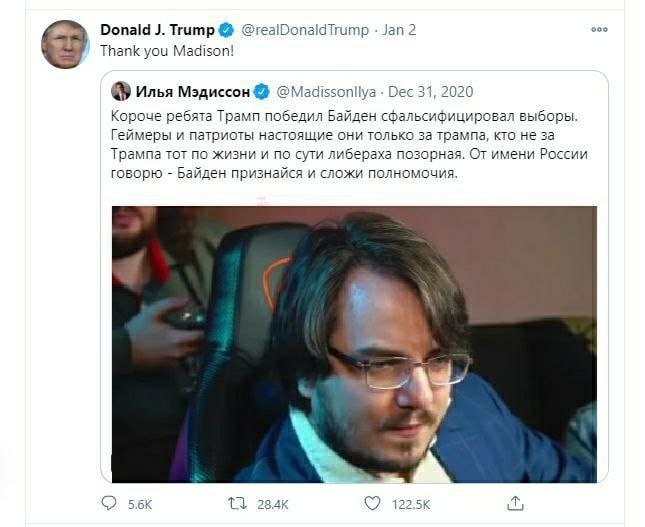The image size is (645, 527).
Task: Open the Donald J. Trump display name
Action: coord(157,30)
